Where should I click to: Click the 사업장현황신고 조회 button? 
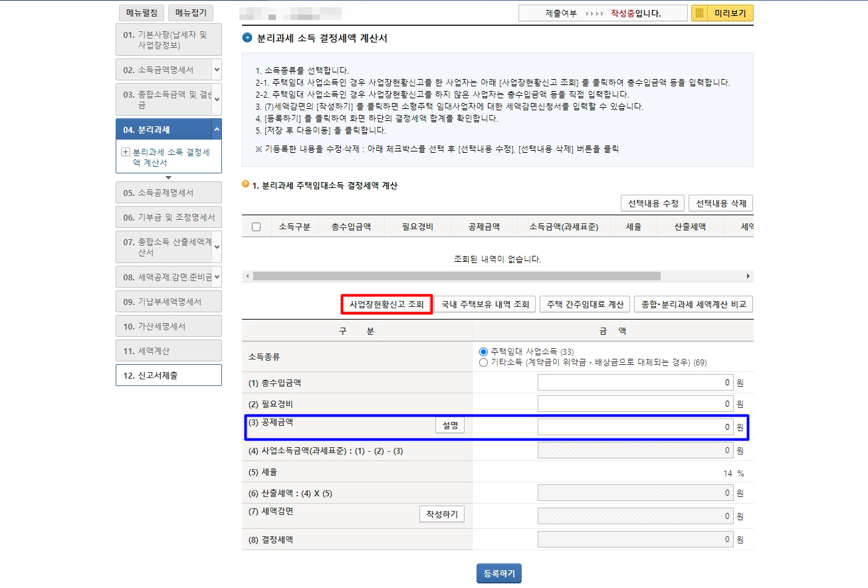pyautogui.click(x=386, y=304)
